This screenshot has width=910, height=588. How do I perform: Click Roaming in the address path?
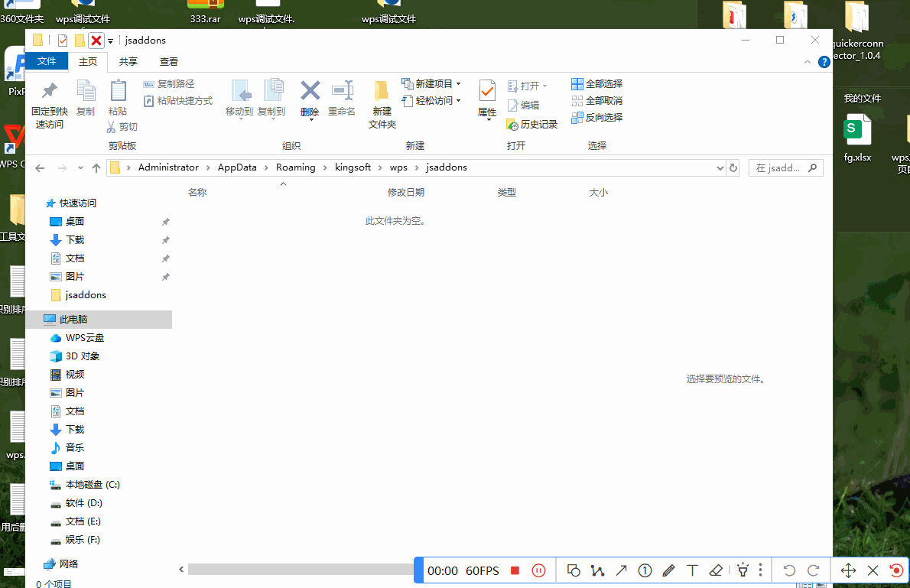(x=295, y=167)
